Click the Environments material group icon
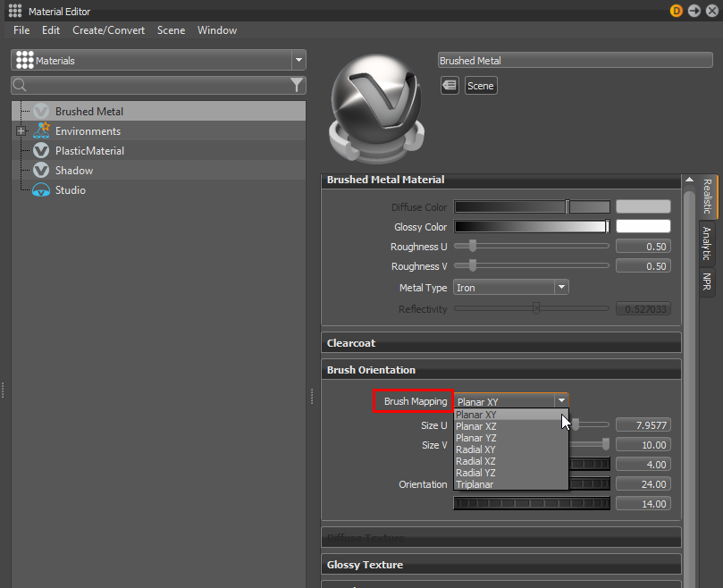The image size is (723, 588). [x=42, y=130]
